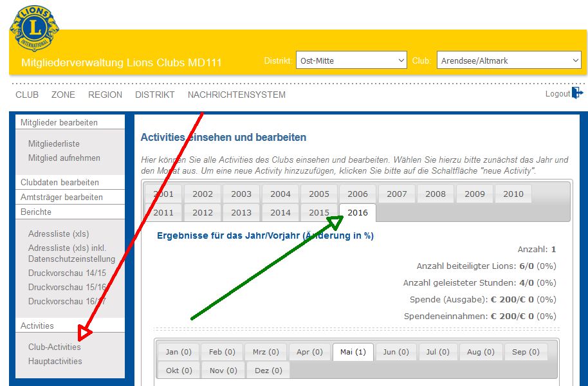Switch to the Nov (0) month tab

[x=223, y=371]
